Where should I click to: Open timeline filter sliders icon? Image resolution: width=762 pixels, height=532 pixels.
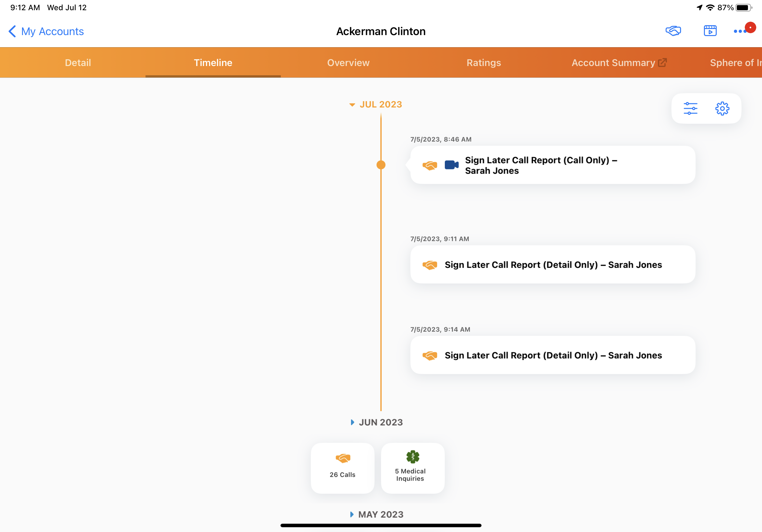coord(690,108)
